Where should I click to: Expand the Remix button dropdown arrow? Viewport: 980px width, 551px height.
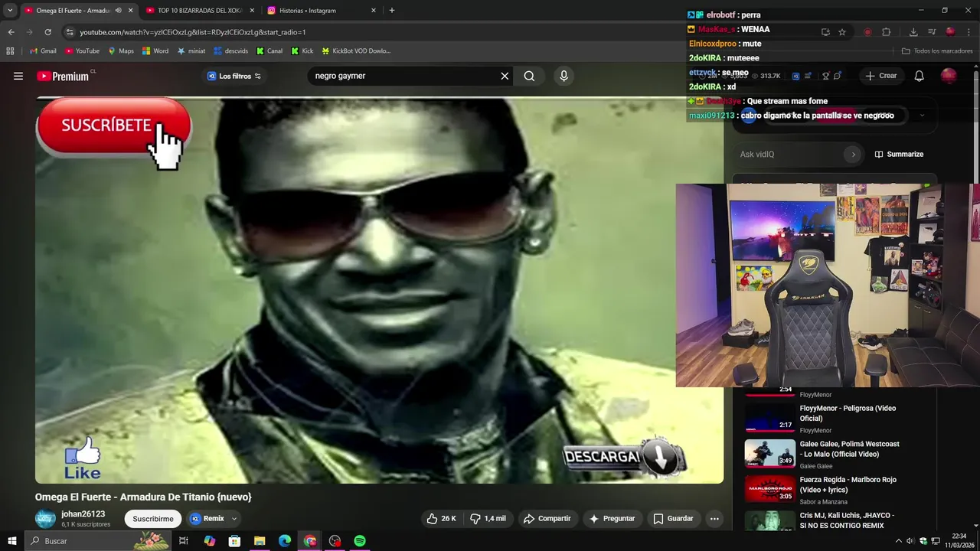(234, 519)
